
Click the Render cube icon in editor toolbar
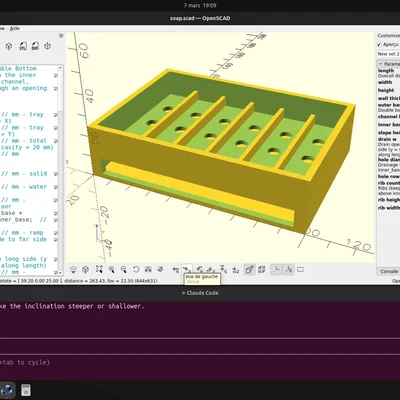point(9,46)
